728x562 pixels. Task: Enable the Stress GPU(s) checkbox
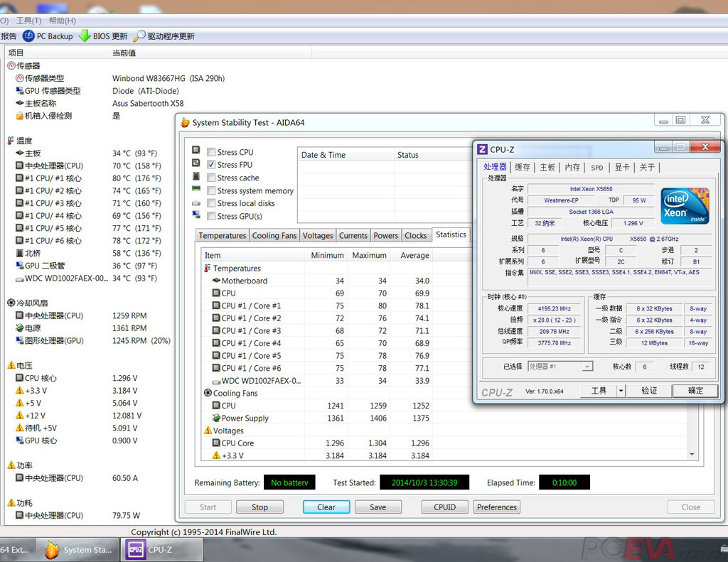(x=211, y=216)
